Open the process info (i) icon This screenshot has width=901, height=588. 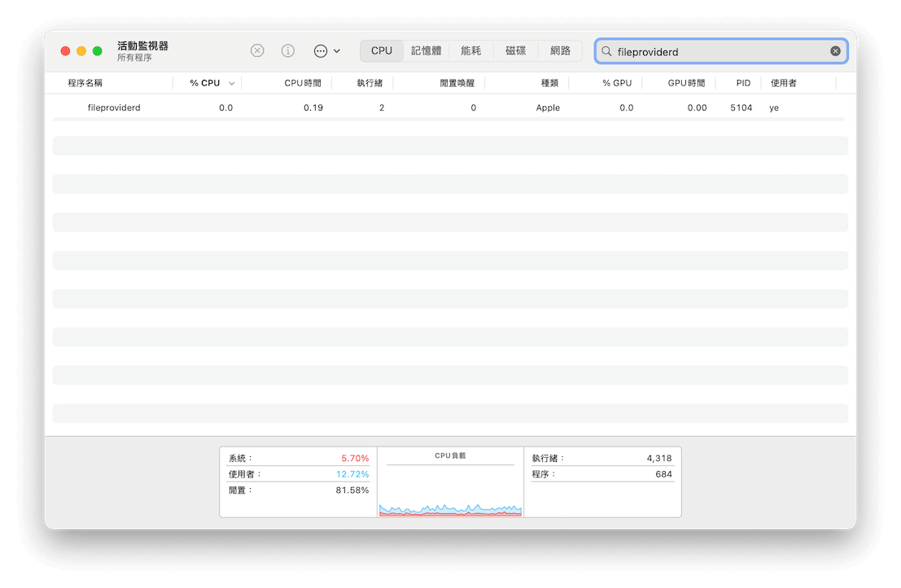pos(288,50)
